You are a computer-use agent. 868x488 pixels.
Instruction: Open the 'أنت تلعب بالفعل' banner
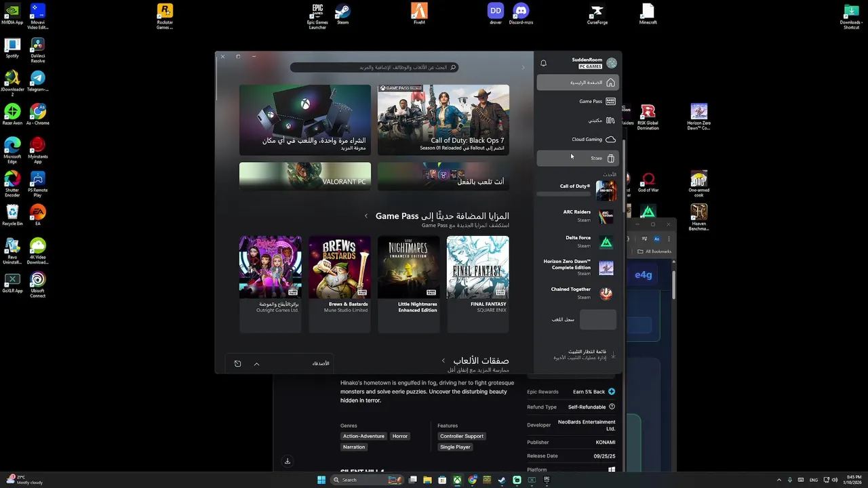(x=443, y=176)
